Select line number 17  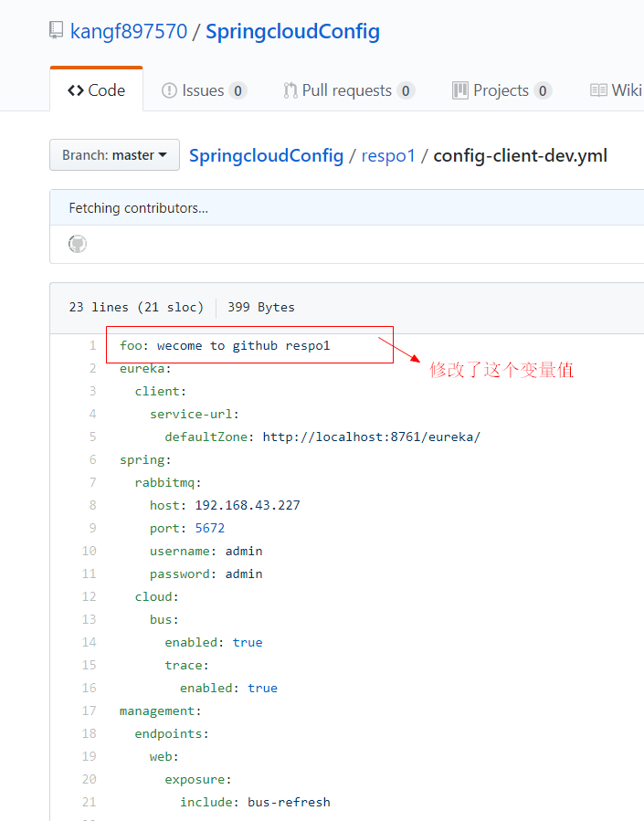(x=89, y=711)
